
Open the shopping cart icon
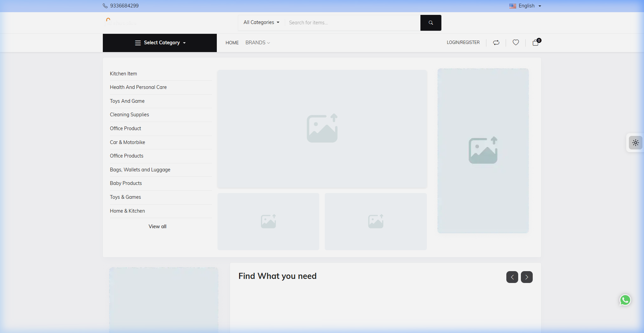tap(535, 43)
